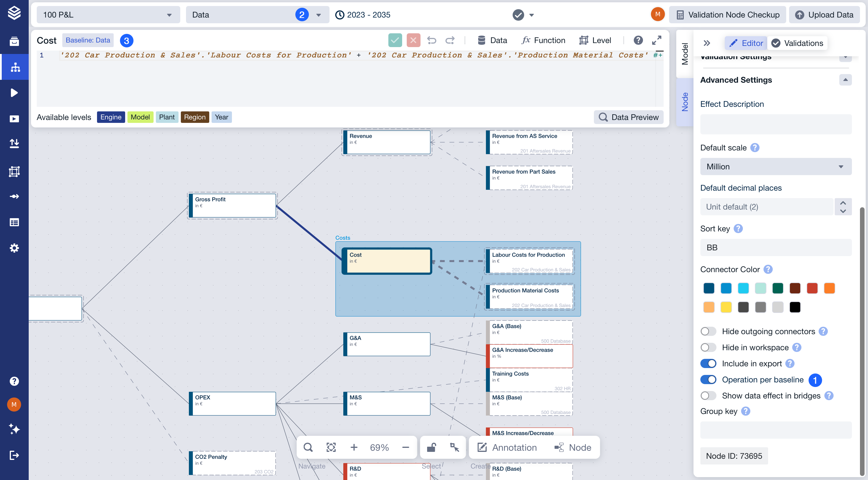The width and height of the screenshot is (868, 480).
Task: Click the green confirm checkmark icon
Action: (395, 40)
